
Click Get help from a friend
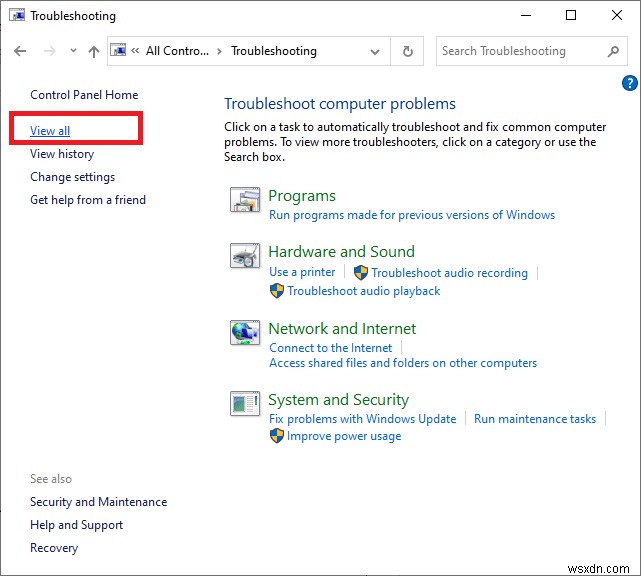coord(88,200)
